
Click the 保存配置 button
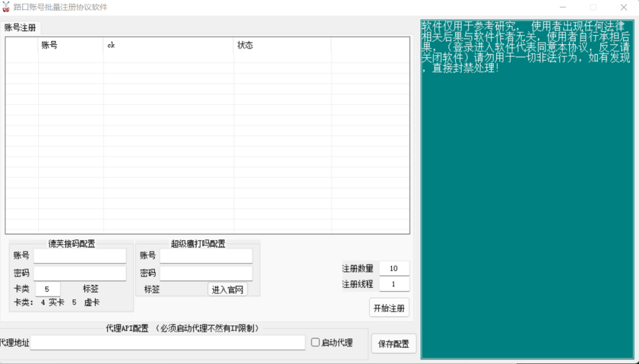(x=394, y=343)
